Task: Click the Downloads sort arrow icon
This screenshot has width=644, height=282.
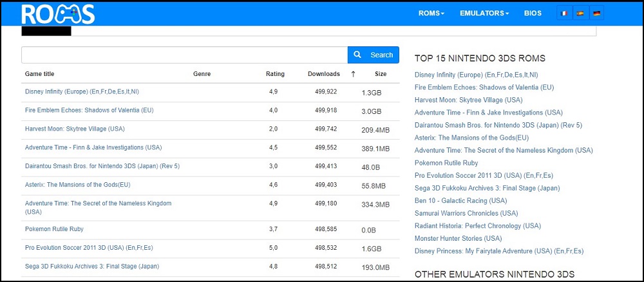Action: pyautogui.click(x=353, y=74)
